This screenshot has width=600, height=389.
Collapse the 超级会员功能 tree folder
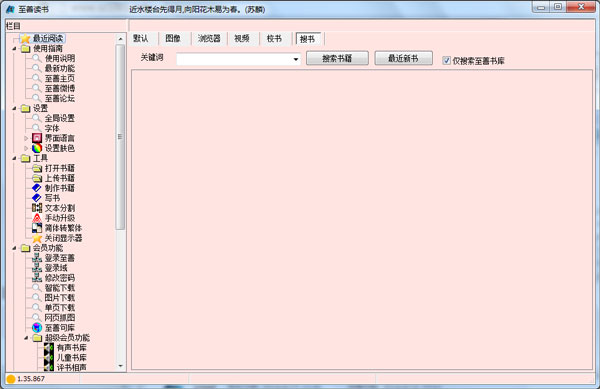click(26, 337)
